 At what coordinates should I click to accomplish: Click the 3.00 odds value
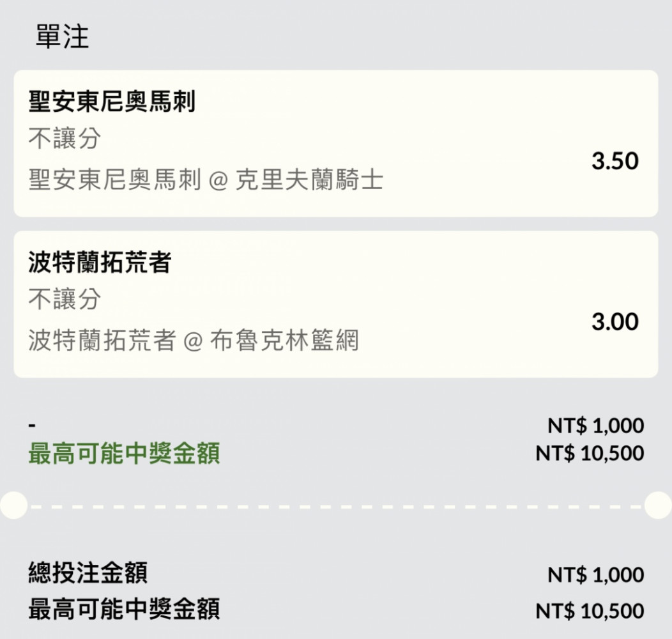pyautogui.click(x=615, y=321)
